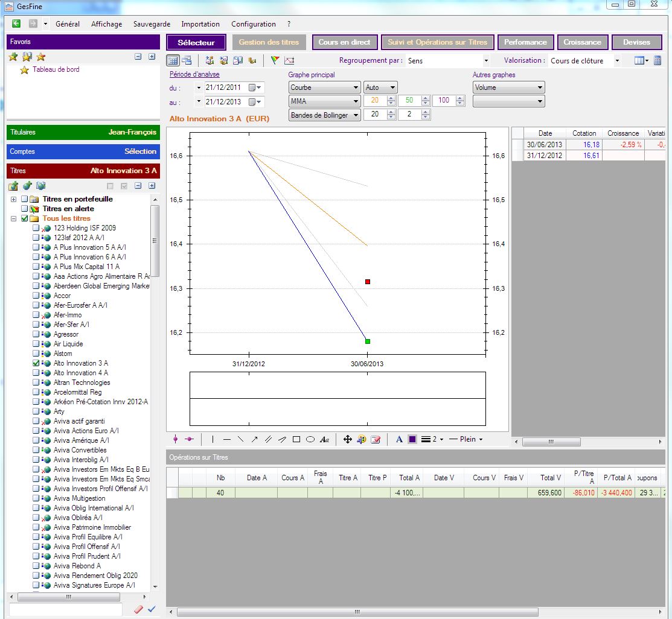Switch to the Performance tab
672x619 pixels.
point(525,42)
